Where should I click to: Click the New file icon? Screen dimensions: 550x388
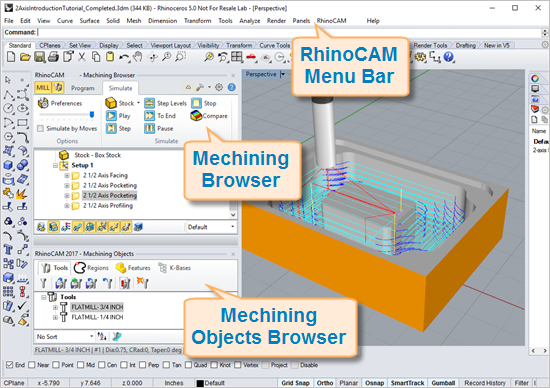click(11, 56)
